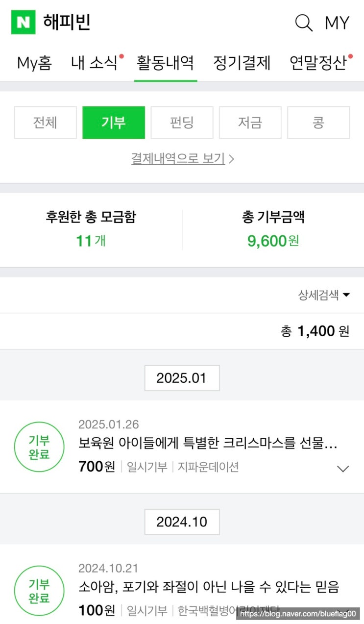364x624 pixels.
Task: Open the MY profile menu
Action: click(x=337, y=23)
